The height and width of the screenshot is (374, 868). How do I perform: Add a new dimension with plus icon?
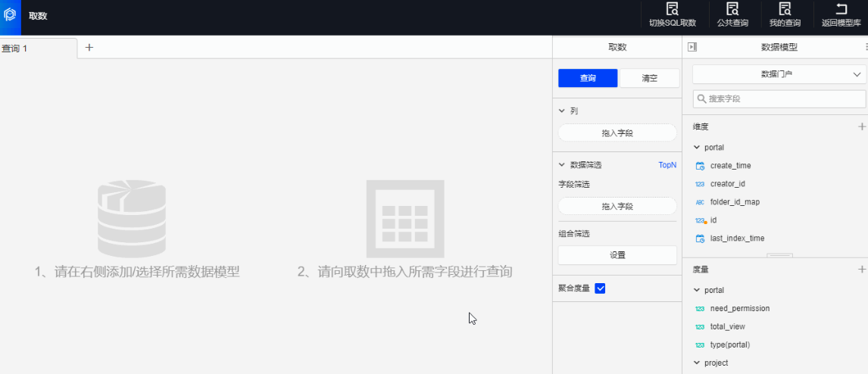[861, 126]
